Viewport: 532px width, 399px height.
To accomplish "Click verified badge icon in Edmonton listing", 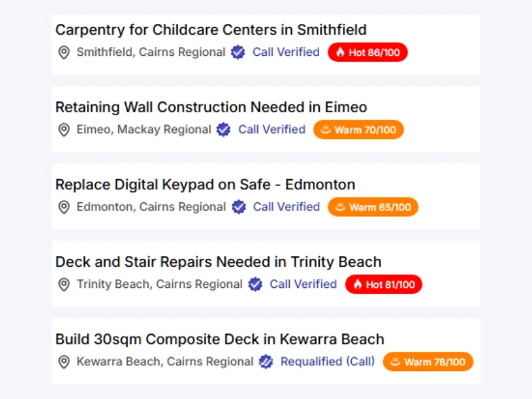I will pyautogui.click(x=239, y=207).
